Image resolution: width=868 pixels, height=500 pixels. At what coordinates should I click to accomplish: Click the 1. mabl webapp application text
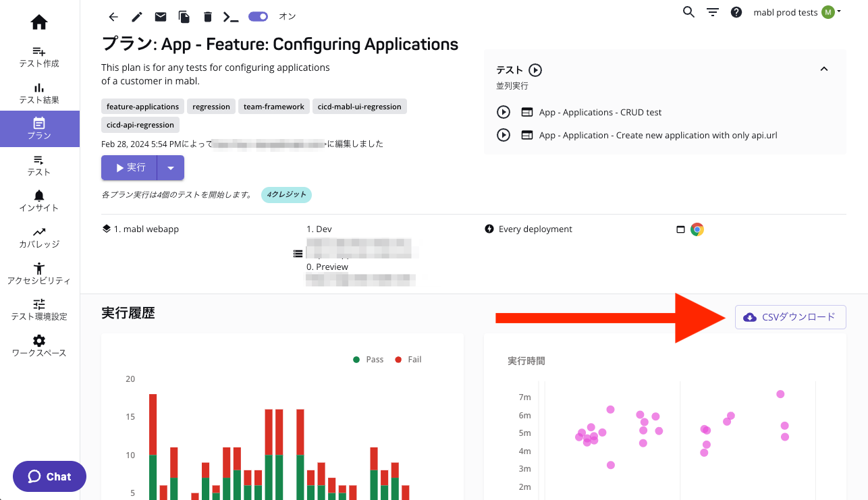(146, 229)
